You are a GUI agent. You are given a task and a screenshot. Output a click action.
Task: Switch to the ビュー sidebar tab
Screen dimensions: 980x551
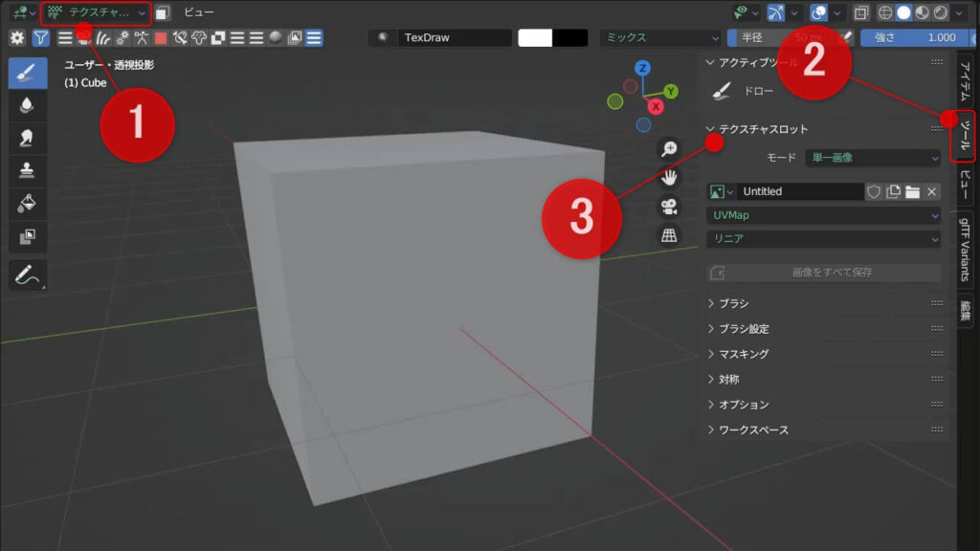(x=965, y=185)
